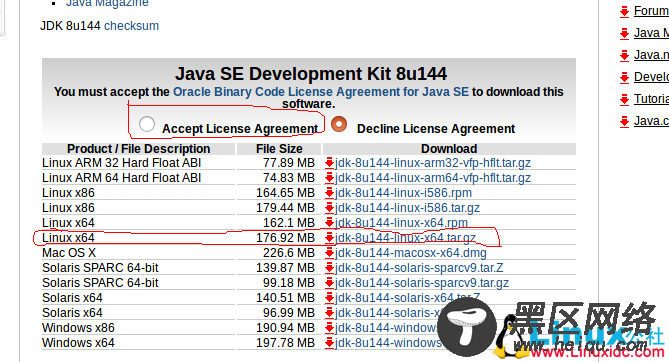Screen dimensions: 669x362
Task: Click 'Product / File Description' column header
Action: (x=139, y=149)
